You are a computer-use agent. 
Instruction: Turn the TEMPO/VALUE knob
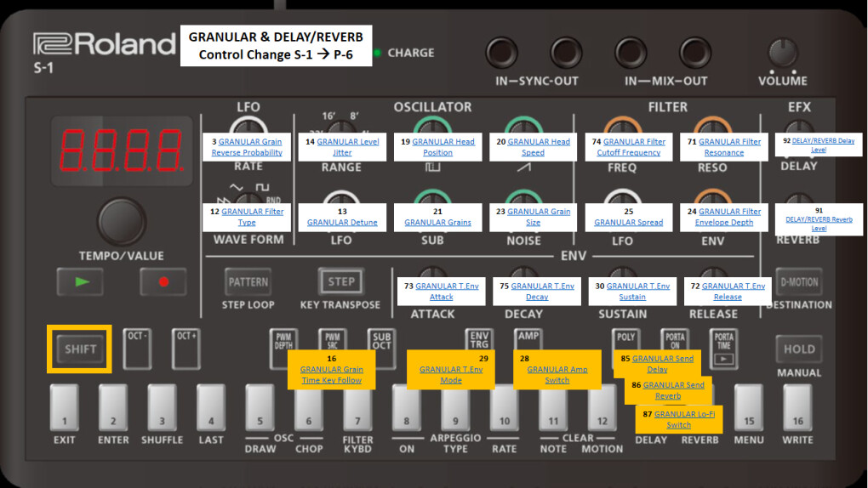click(122, 222)
